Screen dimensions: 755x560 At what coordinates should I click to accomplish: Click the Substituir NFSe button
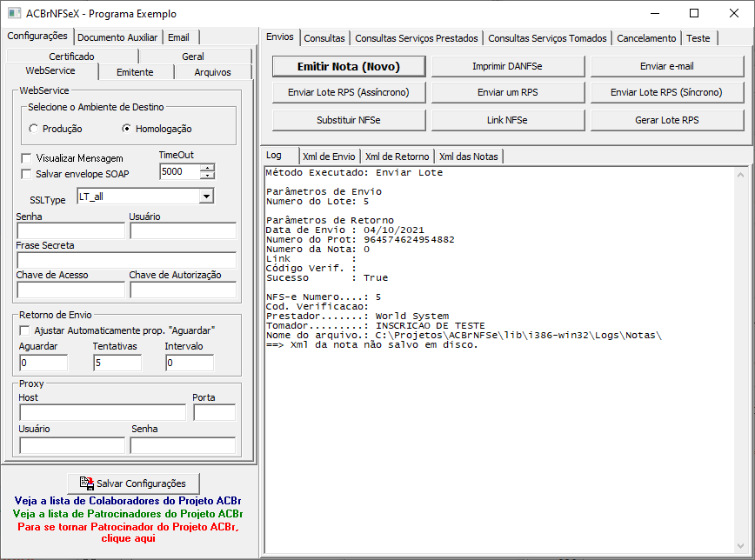(349, 120)
